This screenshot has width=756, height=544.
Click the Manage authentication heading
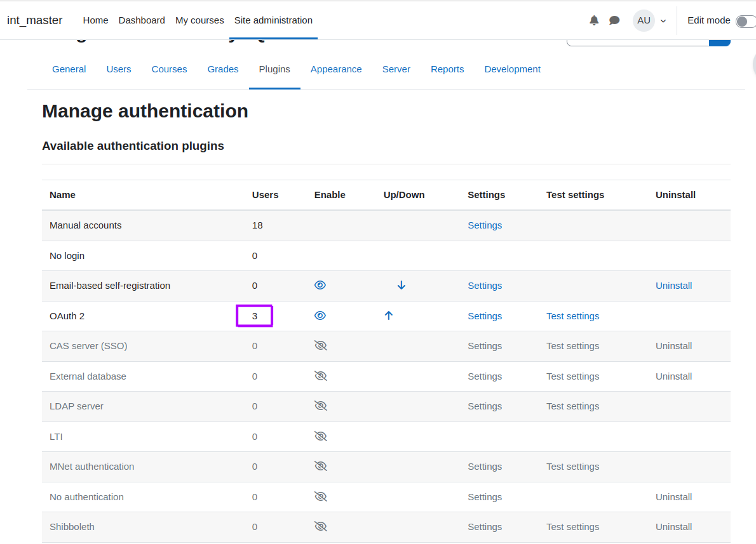[145, 111]
